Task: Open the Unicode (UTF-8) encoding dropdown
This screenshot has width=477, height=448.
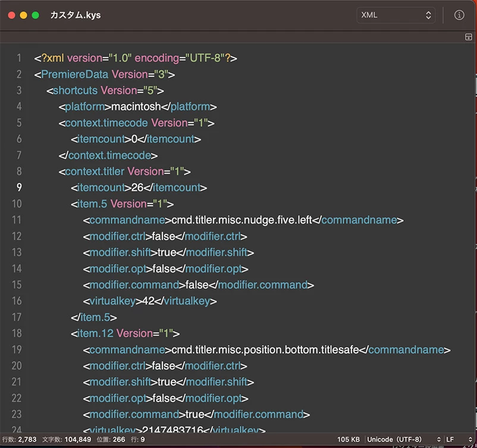Action: (404, 440)
